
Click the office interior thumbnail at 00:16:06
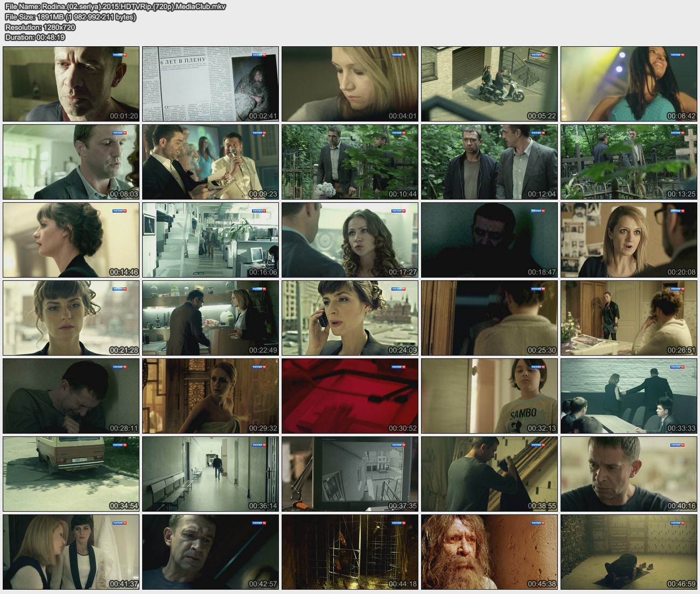pos(211,240)
